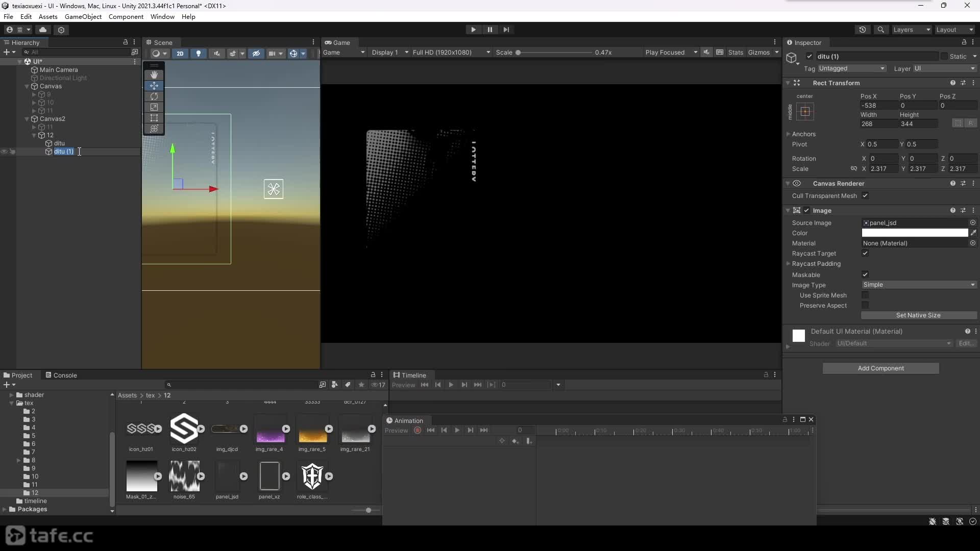The image size is (980, 551).
Task: Open the Image Type dropdown
Action: point(919,285)
